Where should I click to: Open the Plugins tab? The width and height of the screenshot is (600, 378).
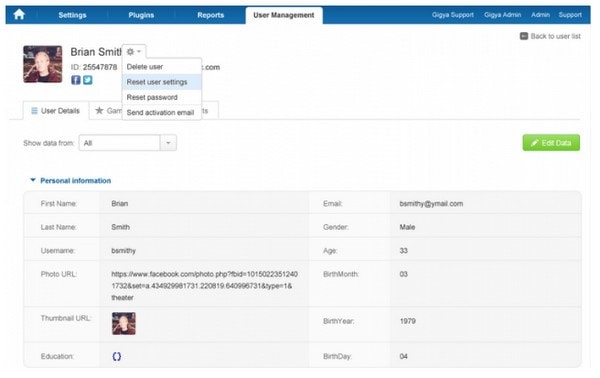[x=141, y=15]
